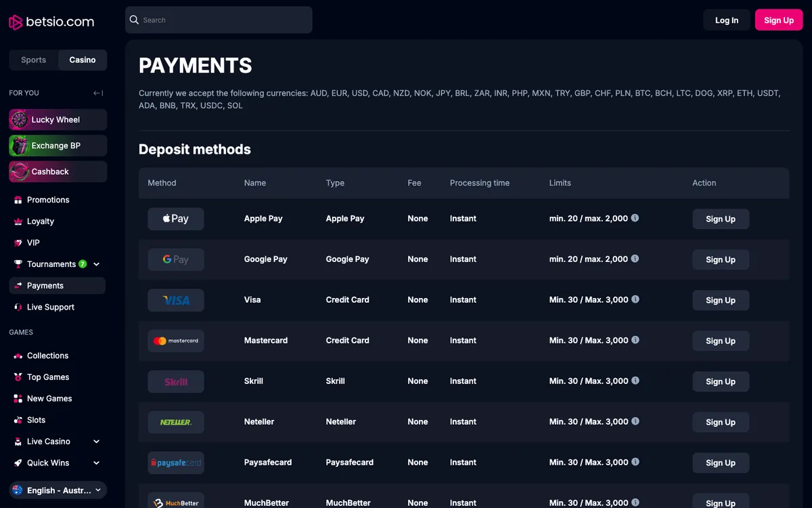Click info icon for Paysafecard limits

(x=635, y=462)
